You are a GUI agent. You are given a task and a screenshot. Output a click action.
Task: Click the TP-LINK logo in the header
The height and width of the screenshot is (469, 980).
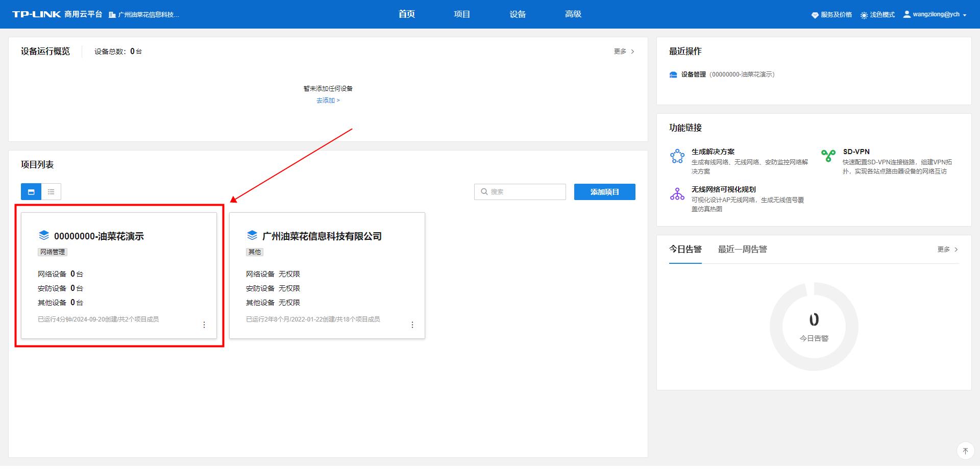click(x=37, y=14)
